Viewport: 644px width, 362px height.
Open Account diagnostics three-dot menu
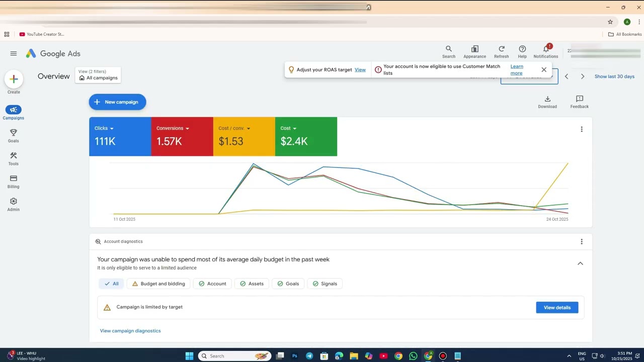582,241
